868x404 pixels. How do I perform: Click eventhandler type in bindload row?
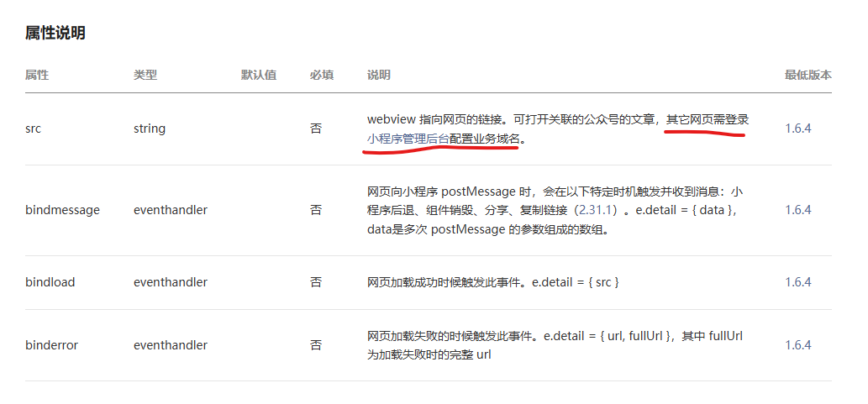tap(171, 282)
